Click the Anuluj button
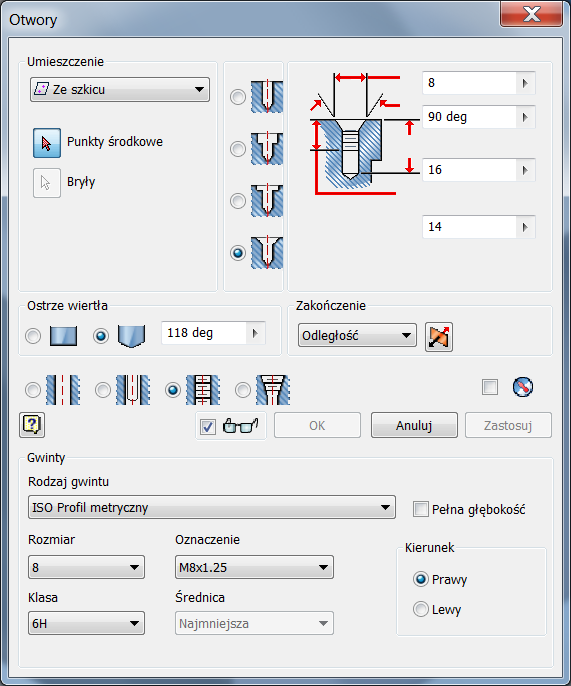The width and height of the screenshot is (571, 686). tap(414, 425)
